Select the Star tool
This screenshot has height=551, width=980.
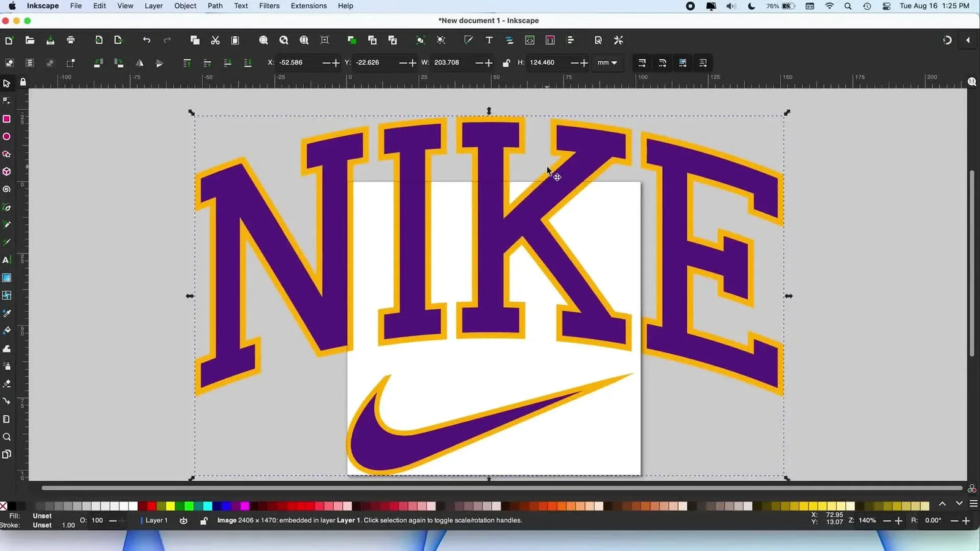tap(7, 154)
